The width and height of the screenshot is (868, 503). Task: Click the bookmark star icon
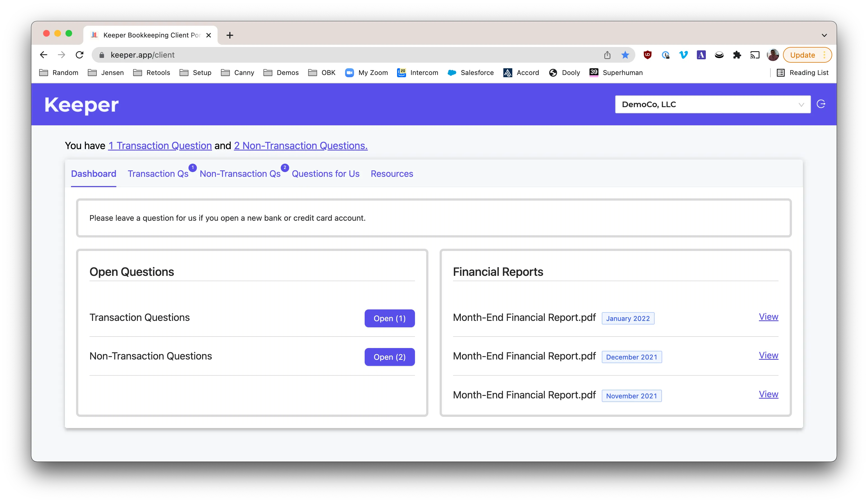click(x=625, y=55)
